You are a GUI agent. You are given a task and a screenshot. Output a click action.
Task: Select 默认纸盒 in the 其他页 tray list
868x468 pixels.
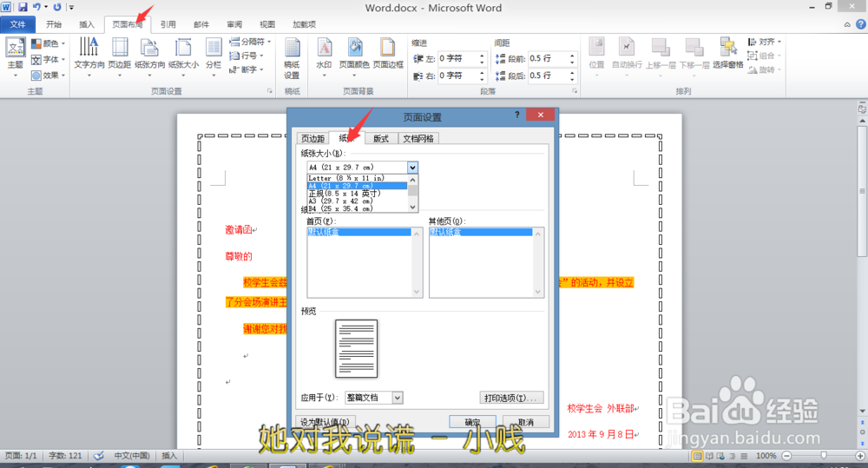pos(481,232)
